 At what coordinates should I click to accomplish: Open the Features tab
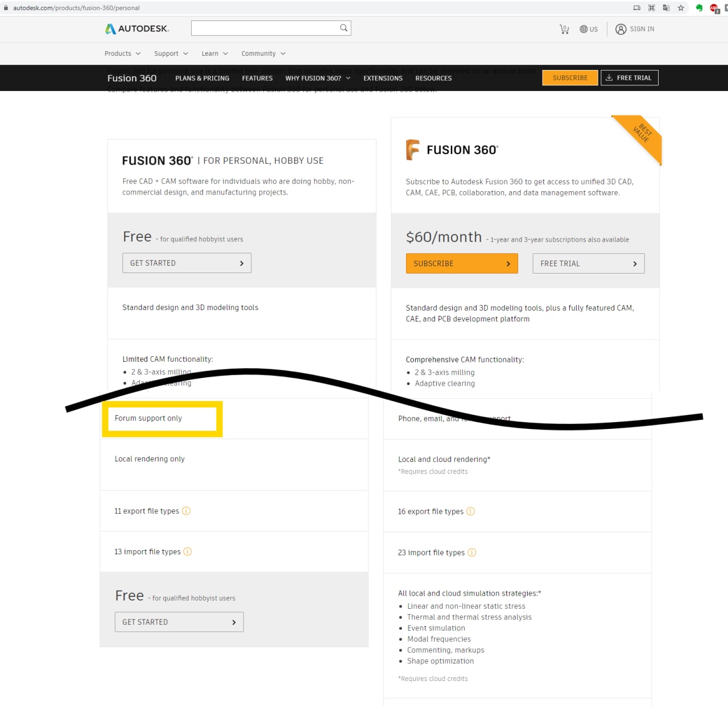tap(257, 79)
